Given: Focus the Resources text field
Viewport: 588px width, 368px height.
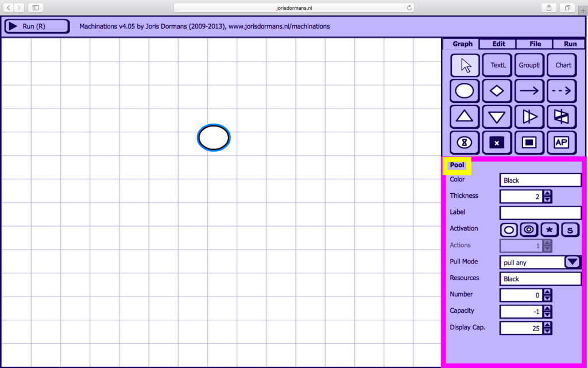Looking at the screenshot, I should pyautogui.click(x=540, y=279).
